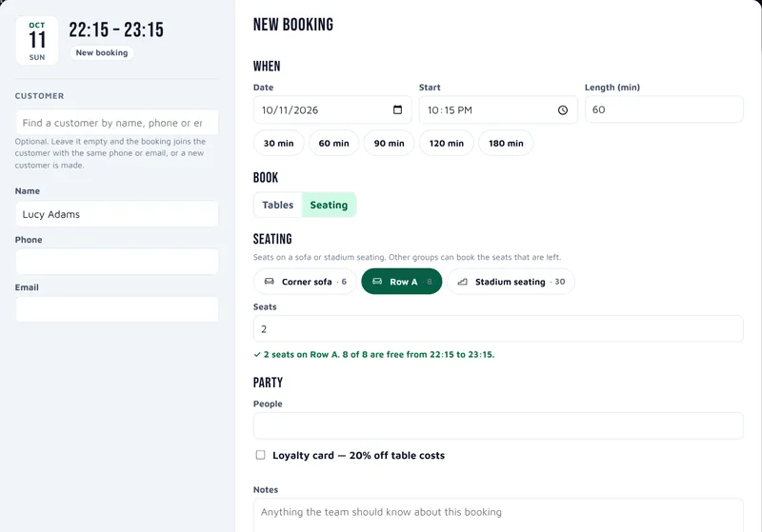
Task: Click the Name field containing Lucy Adams
Action: [117, 214]
